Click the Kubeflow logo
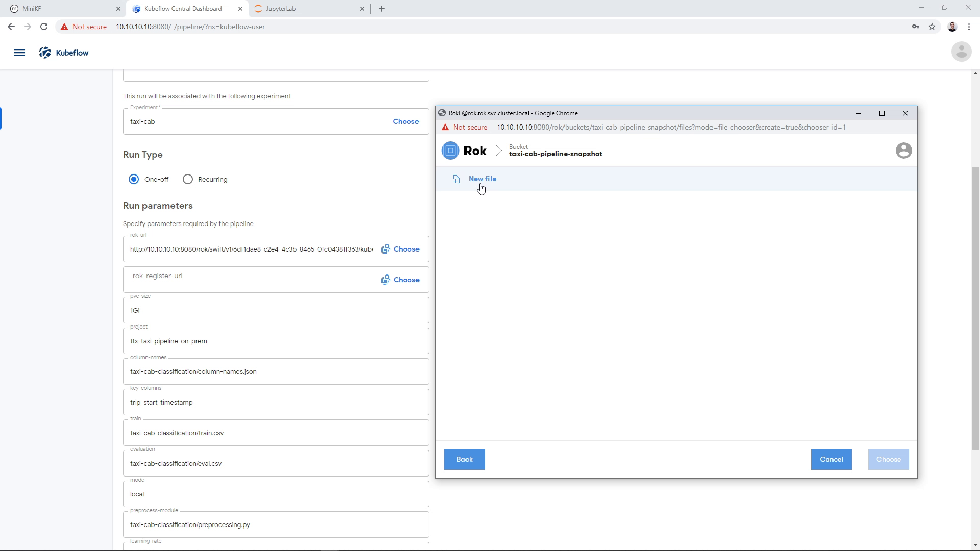The width and height of the screenshot is (980, 551). coord(64,53)
